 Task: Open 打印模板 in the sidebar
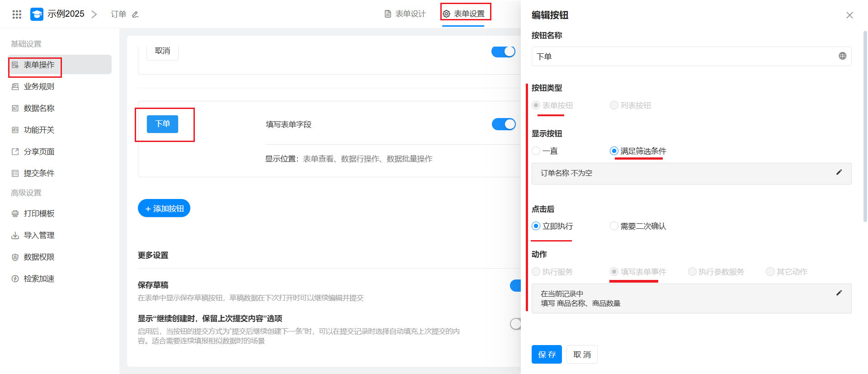[39, 213]
